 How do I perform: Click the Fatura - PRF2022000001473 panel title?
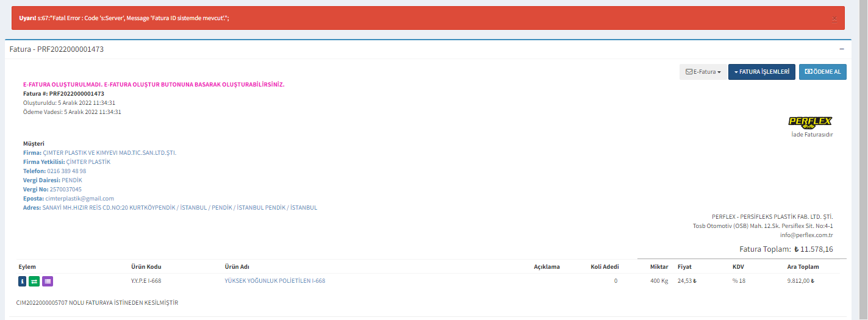coord(57,49)
